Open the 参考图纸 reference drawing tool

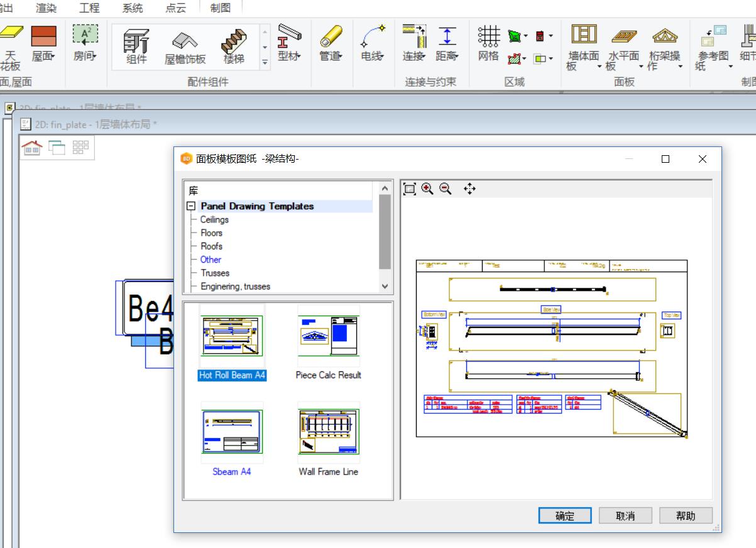[713, 48]
